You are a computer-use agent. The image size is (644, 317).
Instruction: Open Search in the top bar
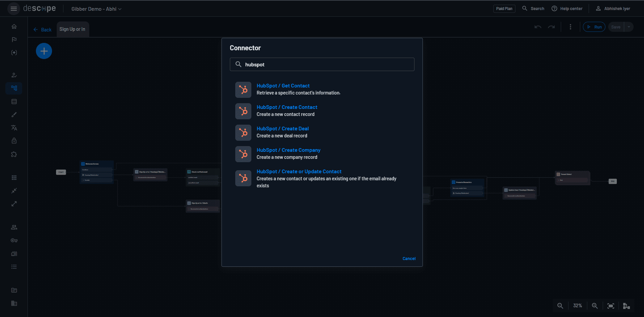coord(533,9)
